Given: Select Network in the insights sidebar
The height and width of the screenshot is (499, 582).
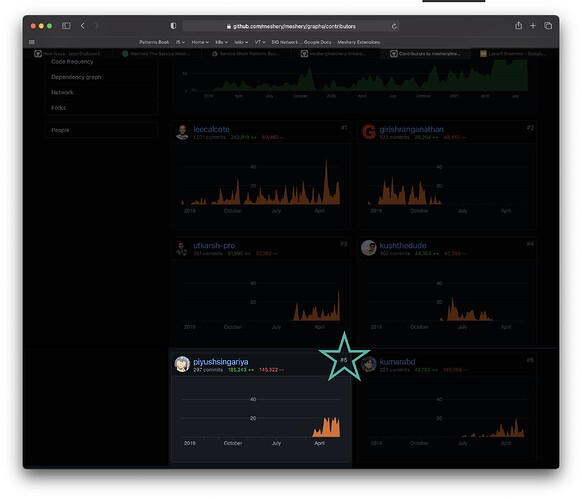Looking at the screenshot, I should 62,92.
